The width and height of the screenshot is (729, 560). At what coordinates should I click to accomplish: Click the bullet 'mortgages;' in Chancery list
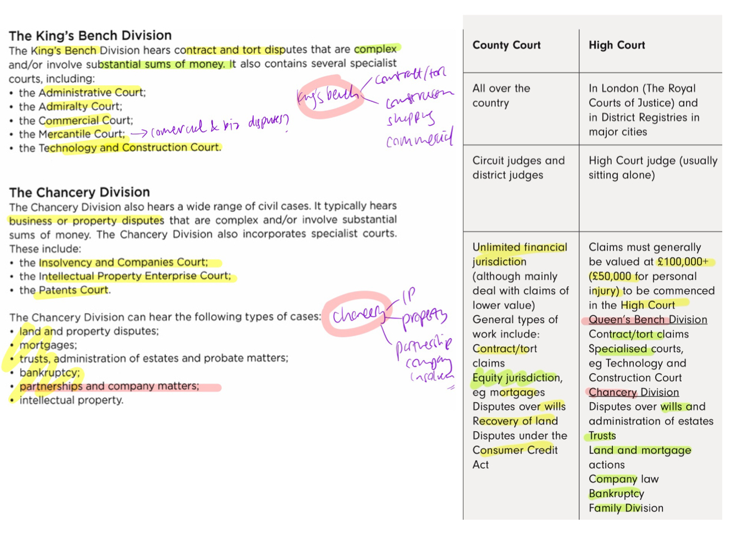pos(48,345)
